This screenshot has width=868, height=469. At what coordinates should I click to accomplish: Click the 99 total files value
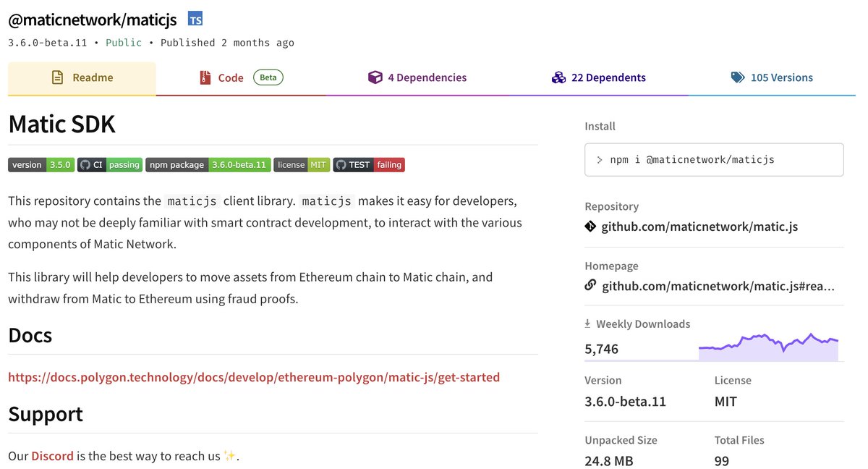click(722, 461)
